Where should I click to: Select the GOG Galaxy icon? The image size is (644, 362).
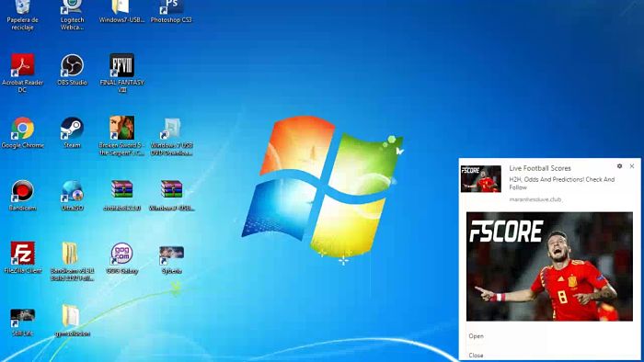122,258
